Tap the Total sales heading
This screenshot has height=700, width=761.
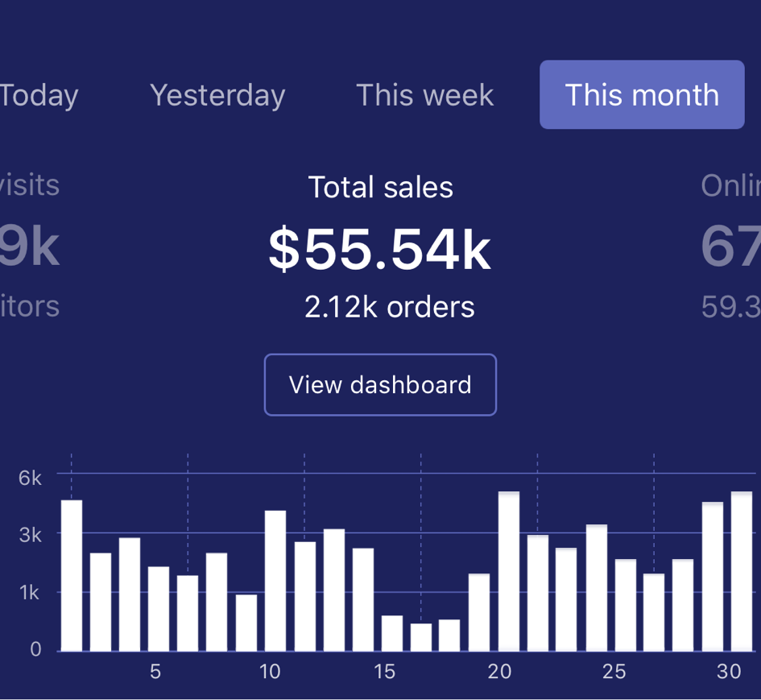[380, 188]
